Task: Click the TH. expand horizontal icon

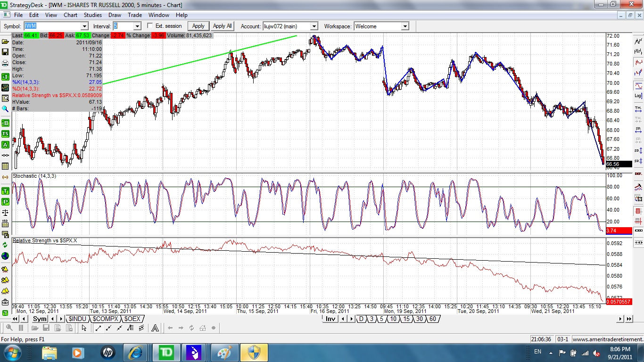Action: 638,108
